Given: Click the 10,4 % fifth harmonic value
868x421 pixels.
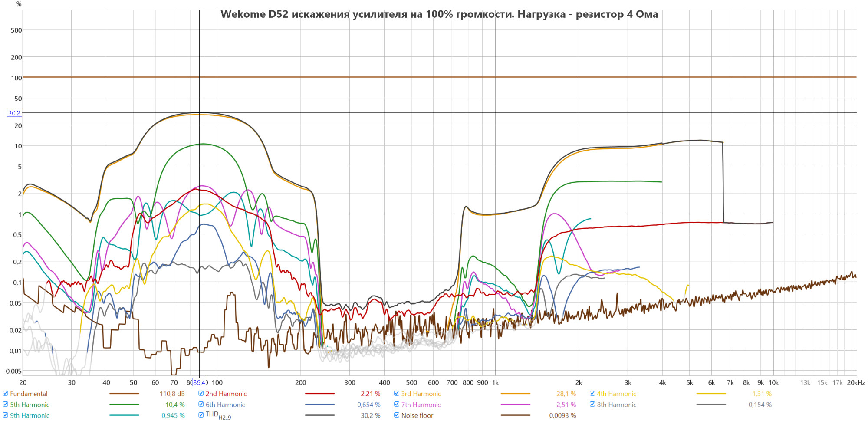Looking at the screenshot, I should pos(175,405).
